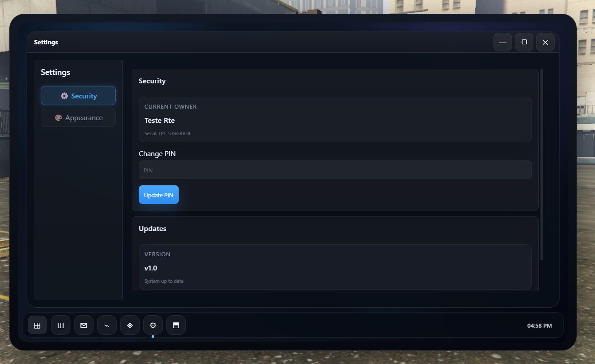Click the serial LPT-53RGRRDE text
The height and width of the screenshot is (364, 595).
pyautogui.click(x=168, y=133)
